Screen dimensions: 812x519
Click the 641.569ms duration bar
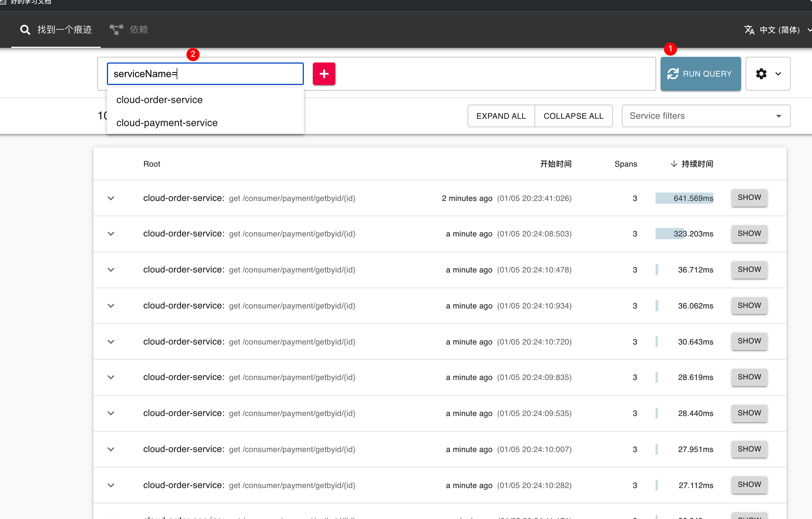point(684,198)
